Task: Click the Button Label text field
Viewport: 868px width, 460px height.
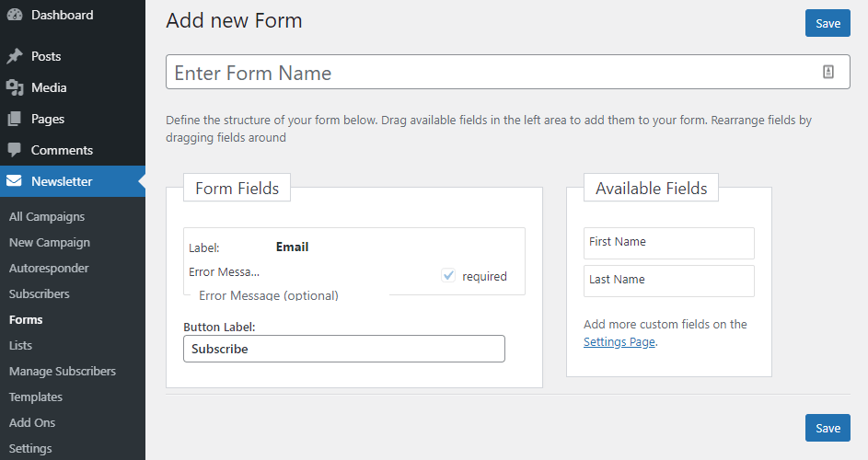Action: click(x=343, y=349)
